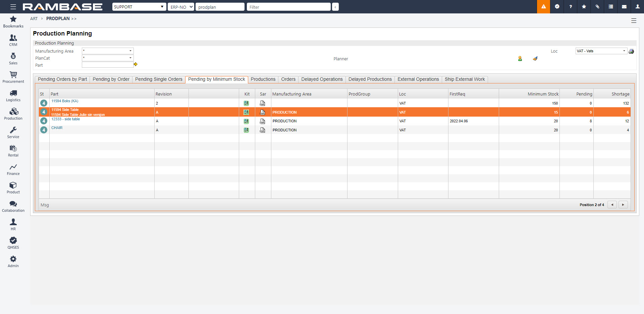Switch to Pending Orders by Part tab
The width and height of the screenshot is (644, 314).
pos(62,79)
